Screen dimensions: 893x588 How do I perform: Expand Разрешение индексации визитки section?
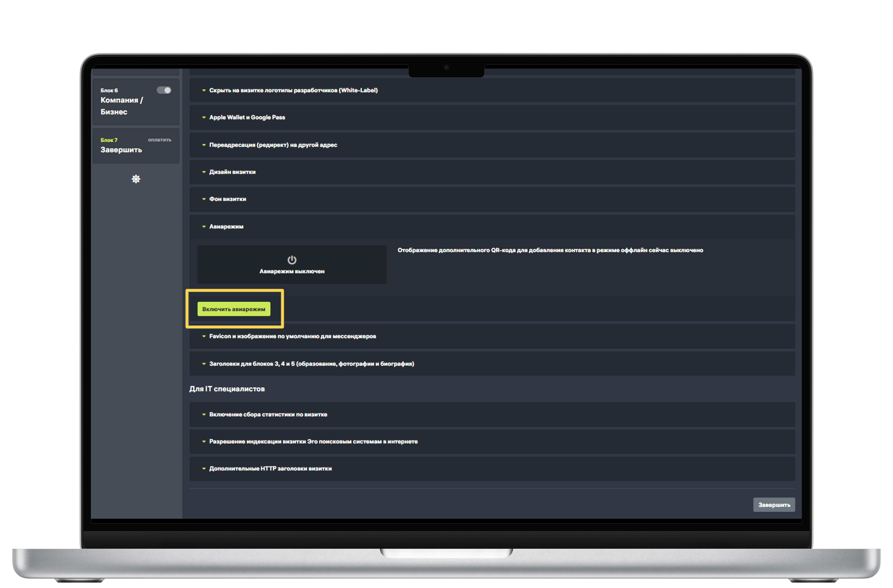(492, 441)
